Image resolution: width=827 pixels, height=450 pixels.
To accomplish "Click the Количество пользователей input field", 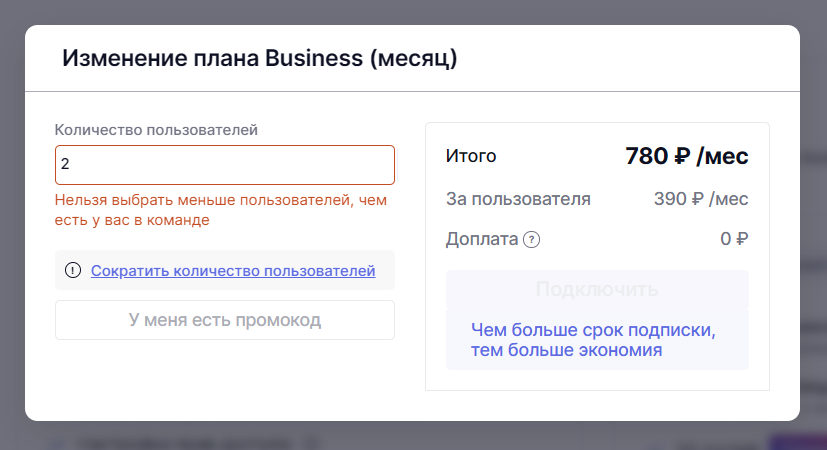I will click(x=224, y=165).
